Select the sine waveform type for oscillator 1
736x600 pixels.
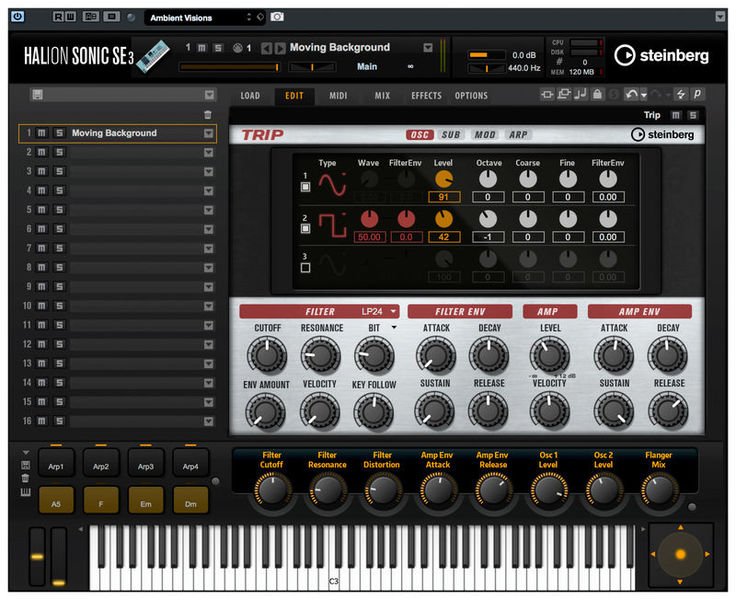[332, 184]
